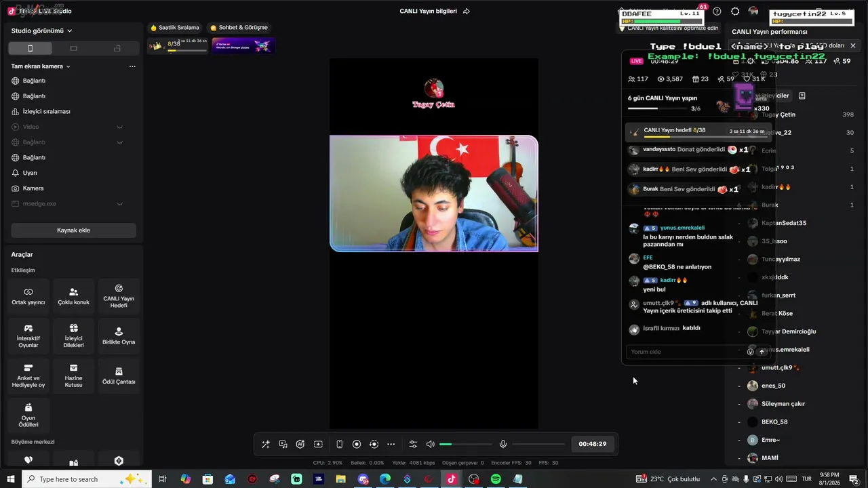Click the Kaynak ekle button
The image size is (868, 488).
(x=73, y=230)
